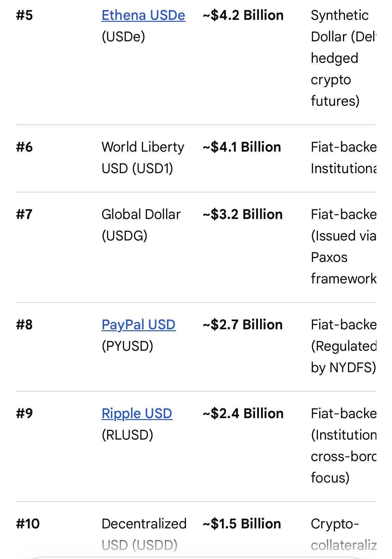Click the Regulated by NYDFS description
Viewport: 392px width, 559px height.
tap(344, 357)
